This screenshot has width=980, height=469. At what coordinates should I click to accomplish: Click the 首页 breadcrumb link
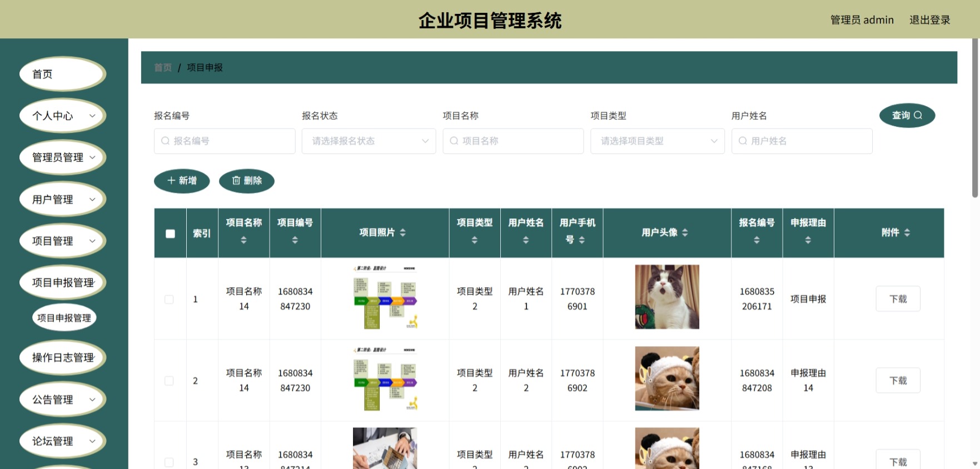[x=163, y=67]
